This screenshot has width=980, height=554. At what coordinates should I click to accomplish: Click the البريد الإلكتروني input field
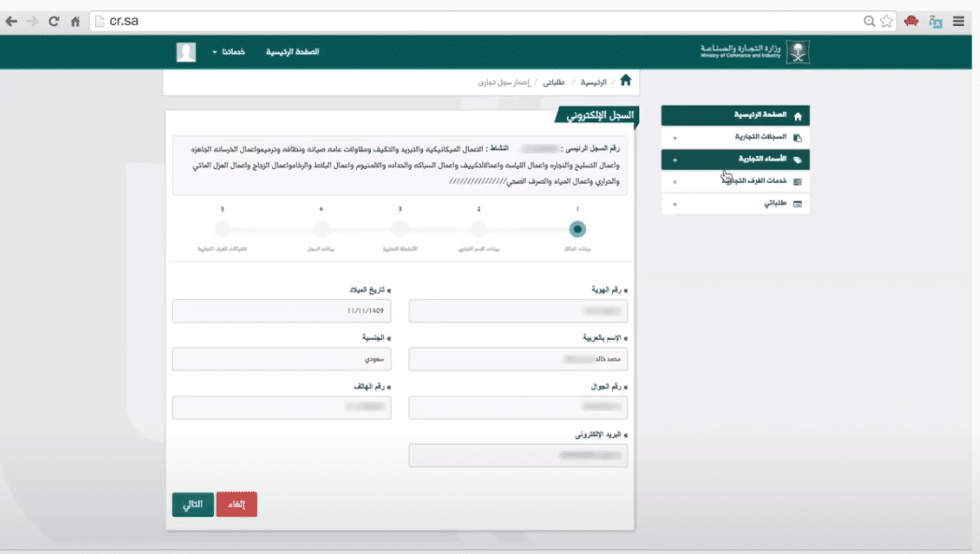click(518, 455)
